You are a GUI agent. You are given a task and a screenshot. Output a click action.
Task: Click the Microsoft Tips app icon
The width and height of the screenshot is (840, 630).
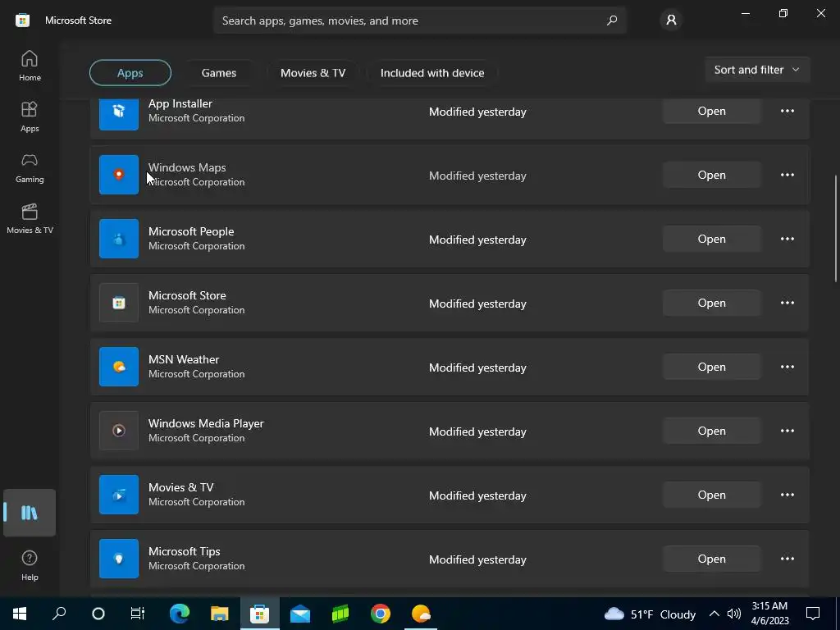pyautogui.click(x=119, y=558)
